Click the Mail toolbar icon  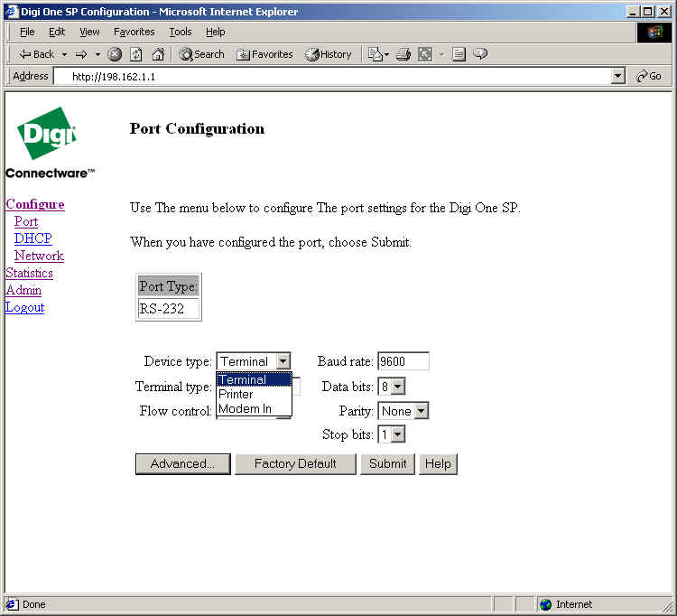pyautogui.click(x=375, y=54)
